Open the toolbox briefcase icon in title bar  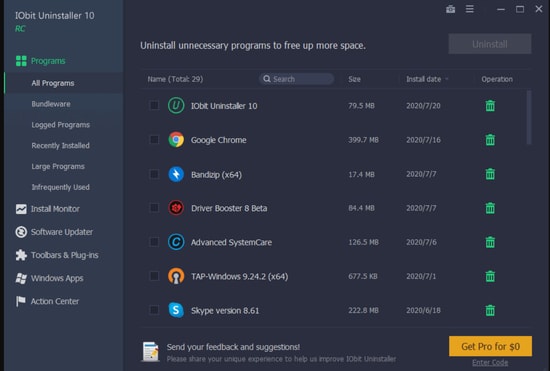[450, 9]
